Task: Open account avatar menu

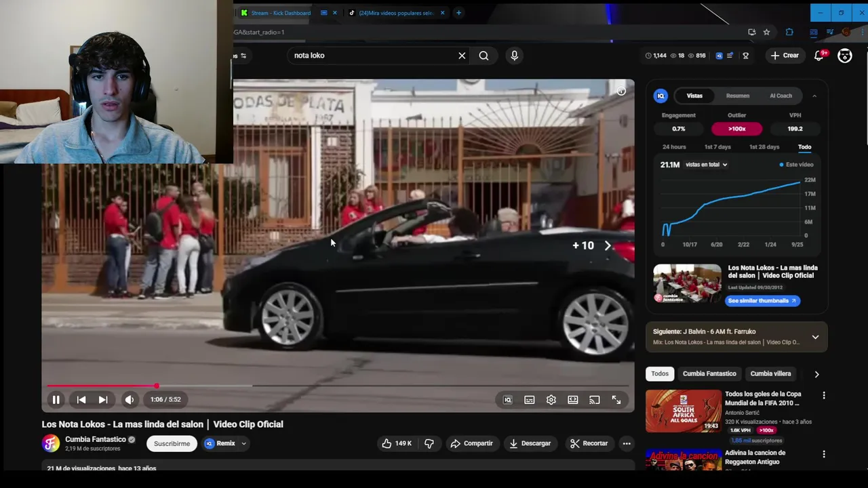Action: click(845, 56)
